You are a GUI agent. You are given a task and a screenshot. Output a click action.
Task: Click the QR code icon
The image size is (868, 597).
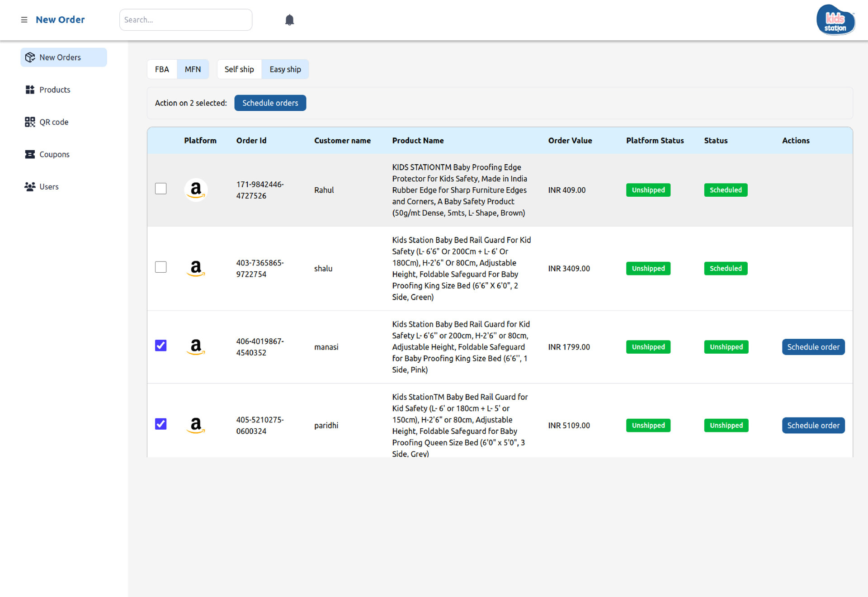(30, 122)
